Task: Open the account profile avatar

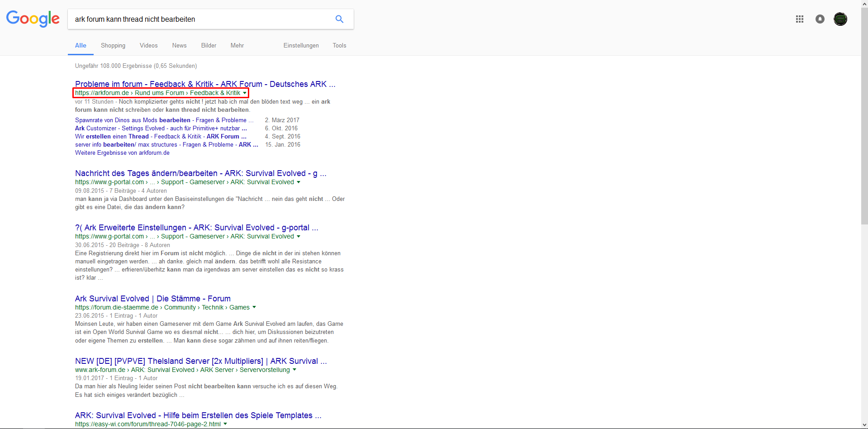Action: click(x=840, y=19)
